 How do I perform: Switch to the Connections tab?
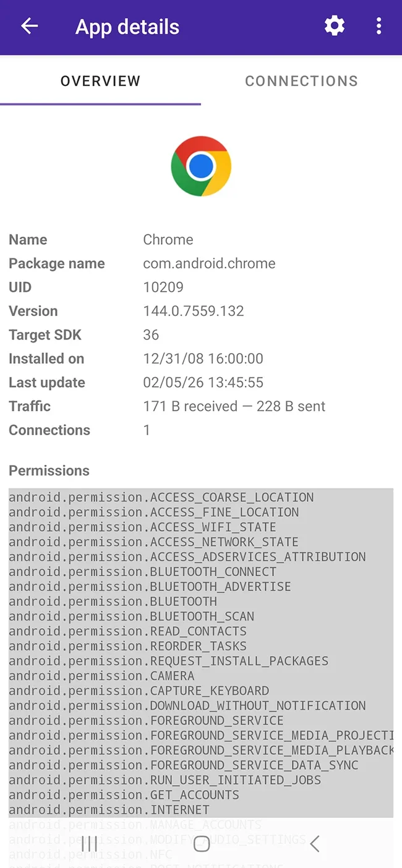click(301, 81)
